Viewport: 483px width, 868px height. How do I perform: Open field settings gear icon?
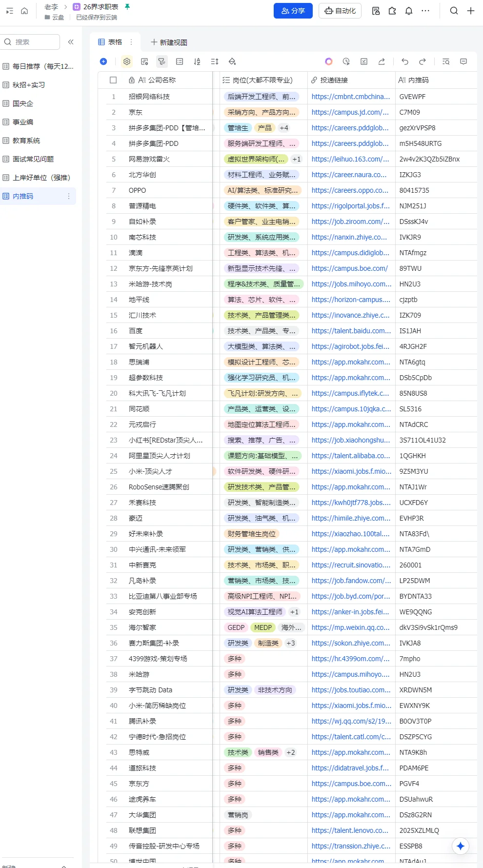[x=127, y=61]
